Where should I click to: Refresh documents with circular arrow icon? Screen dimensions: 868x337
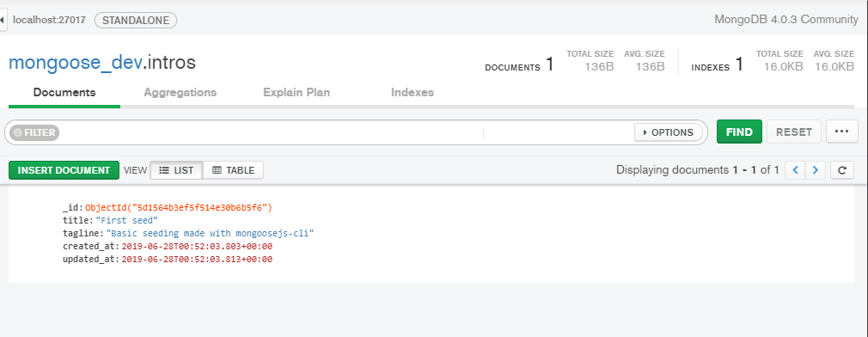point(842,170)
